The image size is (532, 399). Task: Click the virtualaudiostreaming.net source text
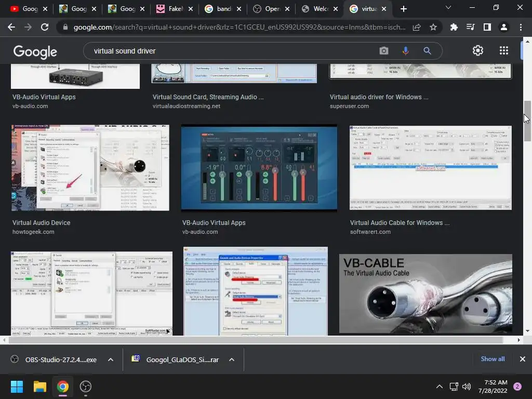(x=187, y=106)
